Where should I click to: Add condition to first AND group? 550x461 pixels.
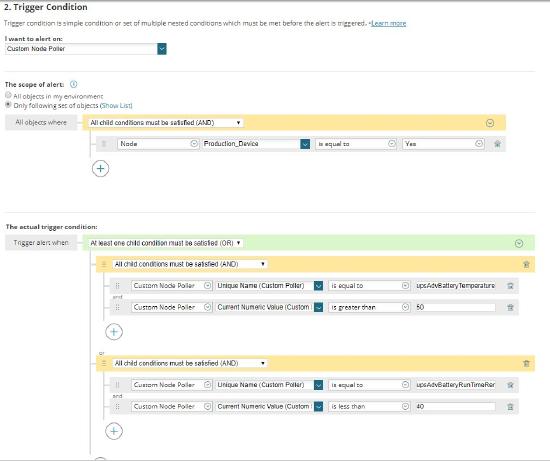[x=114, y=332]
